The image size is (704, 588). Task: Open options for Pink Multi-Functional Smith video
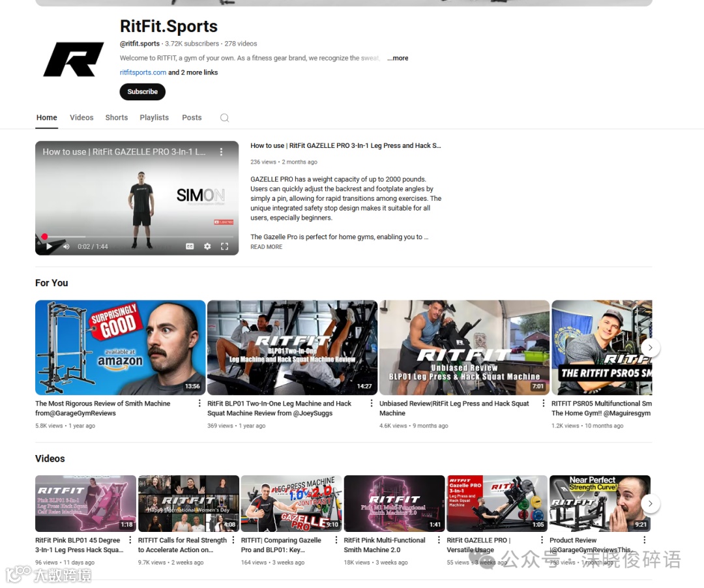[x=439, y=540]
